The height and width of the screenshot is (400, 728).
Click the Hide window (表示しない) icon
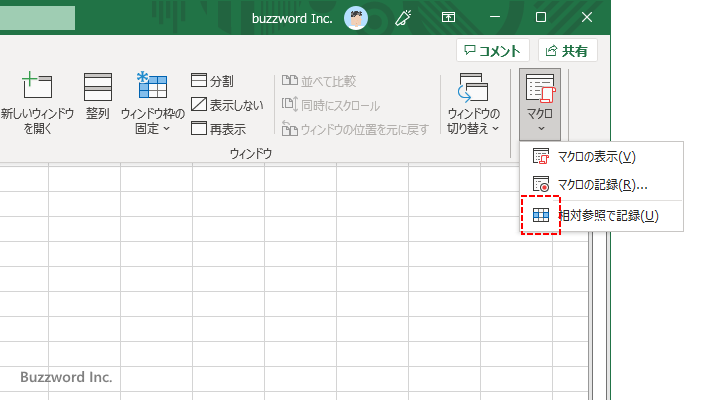click(199, 105)
